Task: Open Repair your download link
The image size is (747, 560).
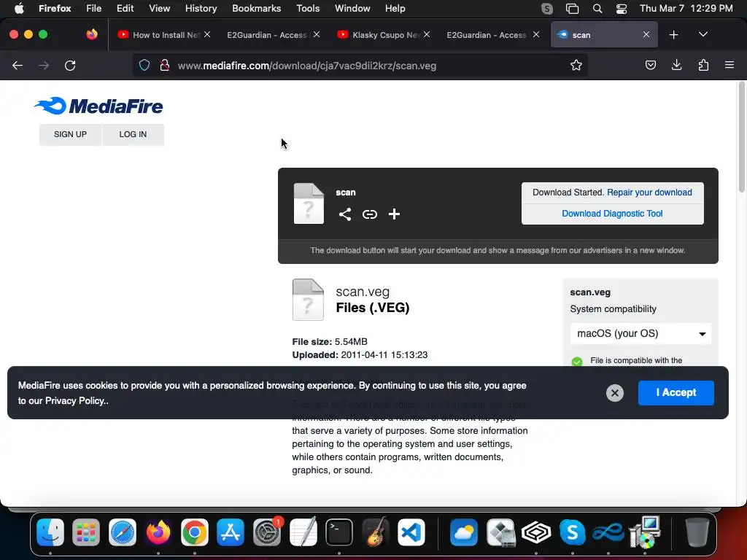Action: point(649,192)
